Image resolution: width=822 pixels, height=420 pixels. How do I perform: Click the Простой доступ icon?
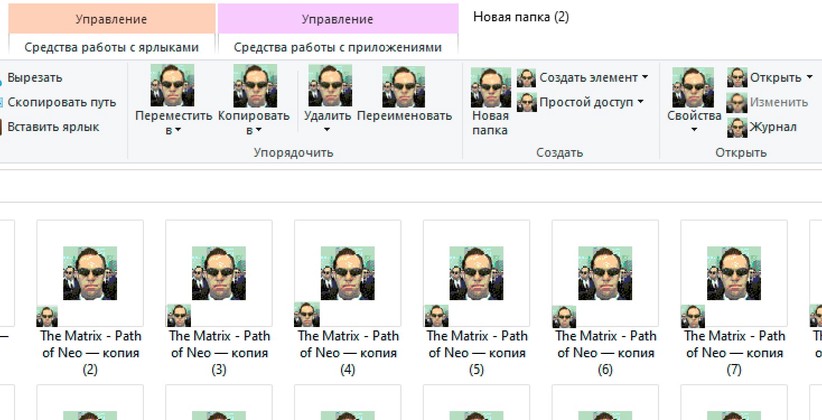tap(526, 102)
